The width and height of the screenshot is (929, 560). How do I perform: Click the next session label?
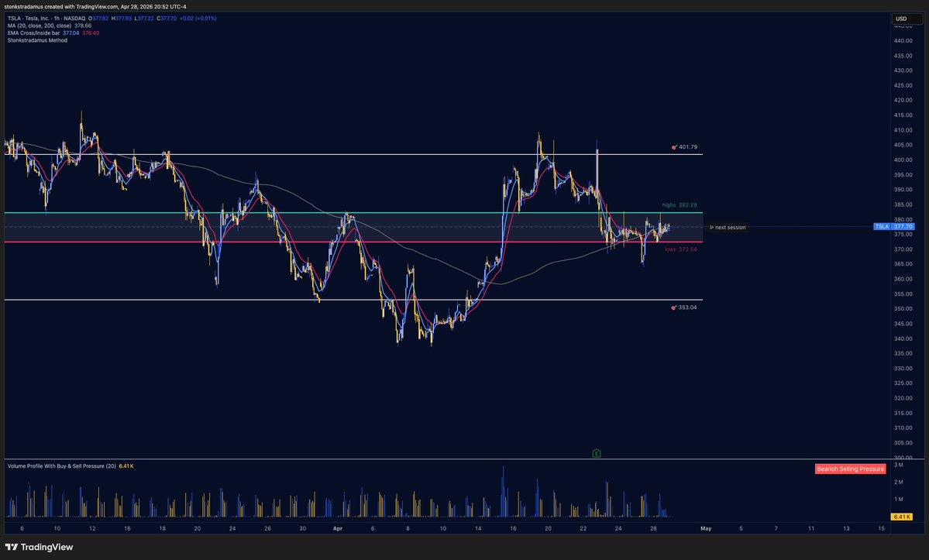click(728, 227)
